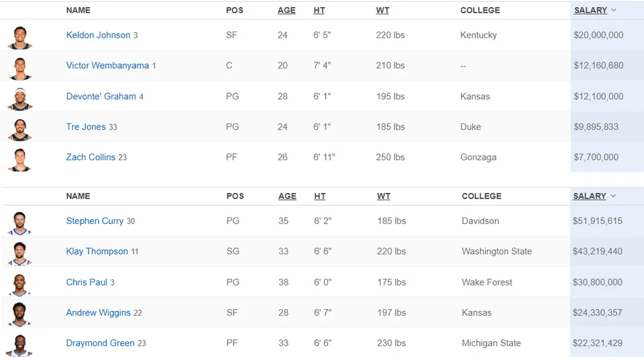Click Chris Paul's player photo
The image size is (644, 358).
19,284
